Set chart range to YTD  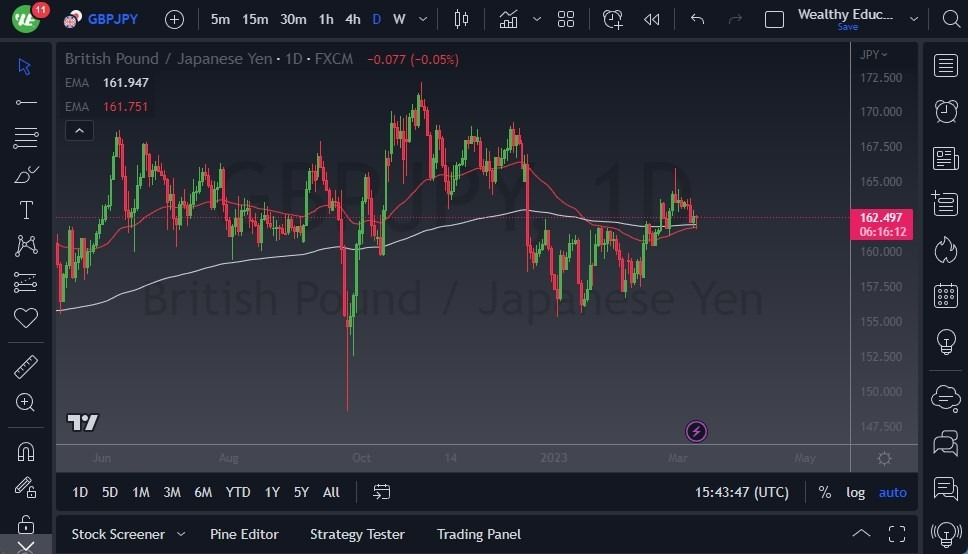click(x=238, y=492)
